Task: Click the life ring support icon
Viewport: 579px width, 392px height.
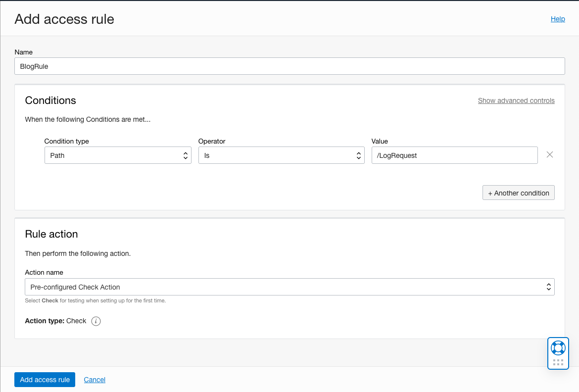Action: [558, 348]
